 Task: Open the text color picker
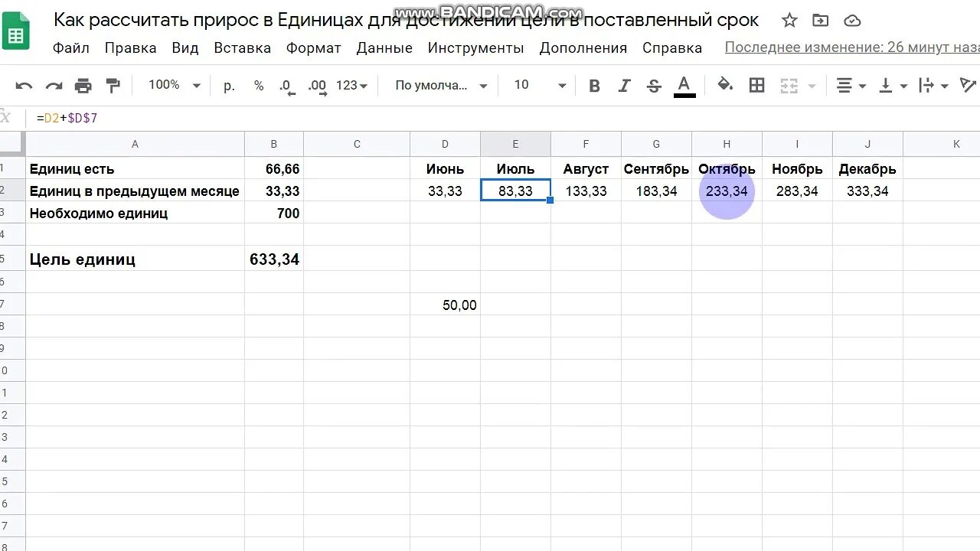[x=684, y=86]
